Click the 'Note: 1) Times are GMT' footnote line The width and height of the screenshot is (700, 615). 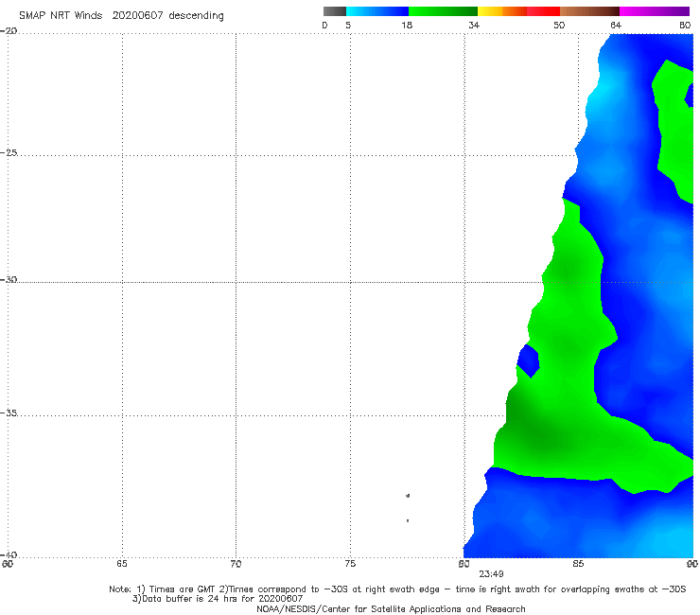click(x=397, y=589)
